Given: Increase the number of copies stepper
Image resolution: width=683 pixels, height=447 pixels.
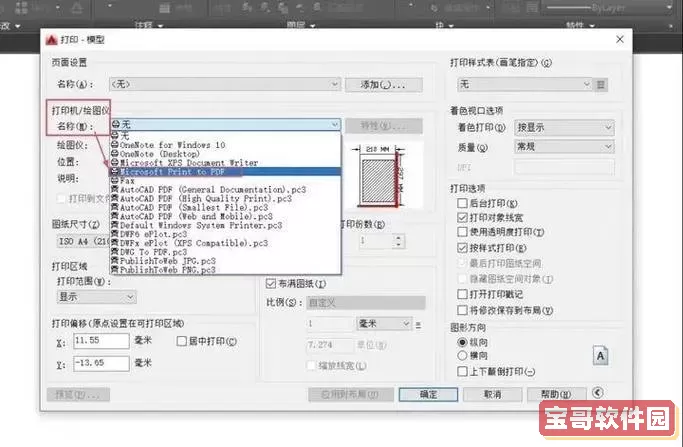Looking at the screenshot, I should (399, 237).
